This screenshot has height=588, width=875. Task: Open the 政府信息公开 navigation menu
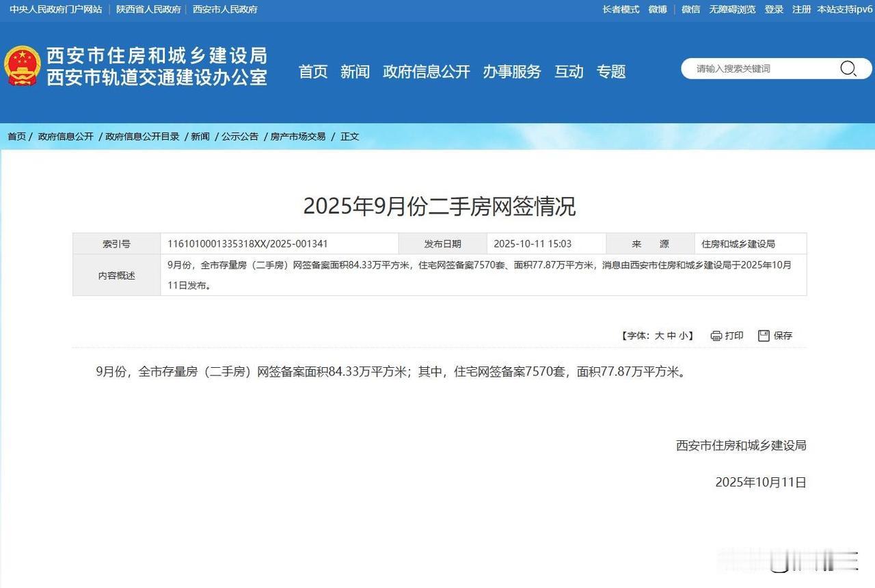click(427, 72)
